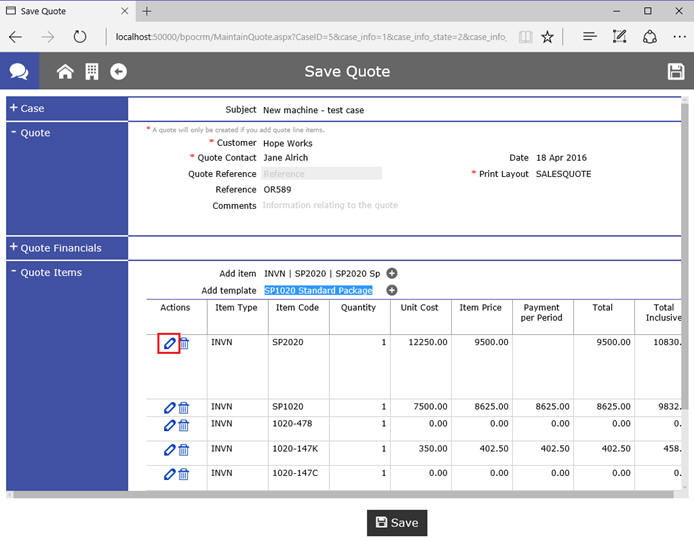Delete the 1020-147C line item
This screenshot has width=694, height=541.
pyautogui.click(x=184, y=474)
